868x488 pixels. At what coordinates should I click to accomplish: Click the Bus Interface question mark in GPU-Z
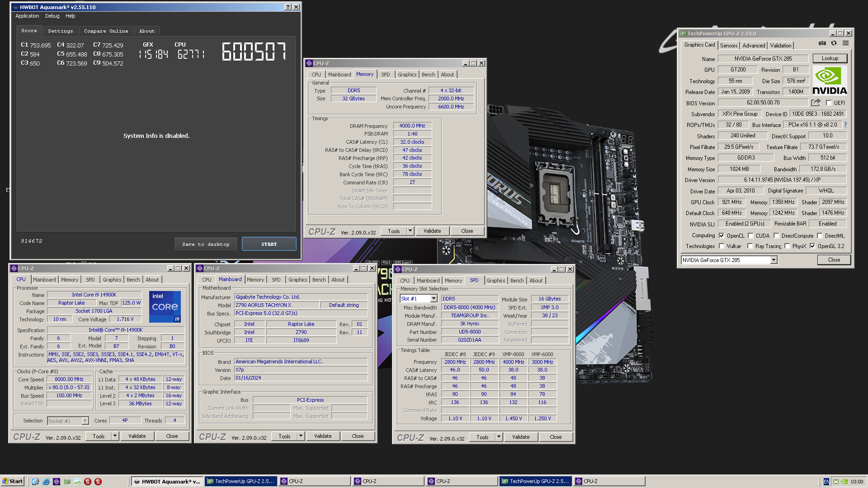click(845, 125)
